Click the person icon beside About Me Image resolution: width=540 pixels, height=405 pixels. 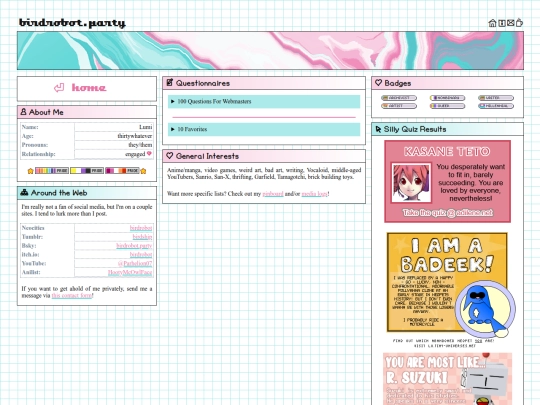[x=23, y=112]
